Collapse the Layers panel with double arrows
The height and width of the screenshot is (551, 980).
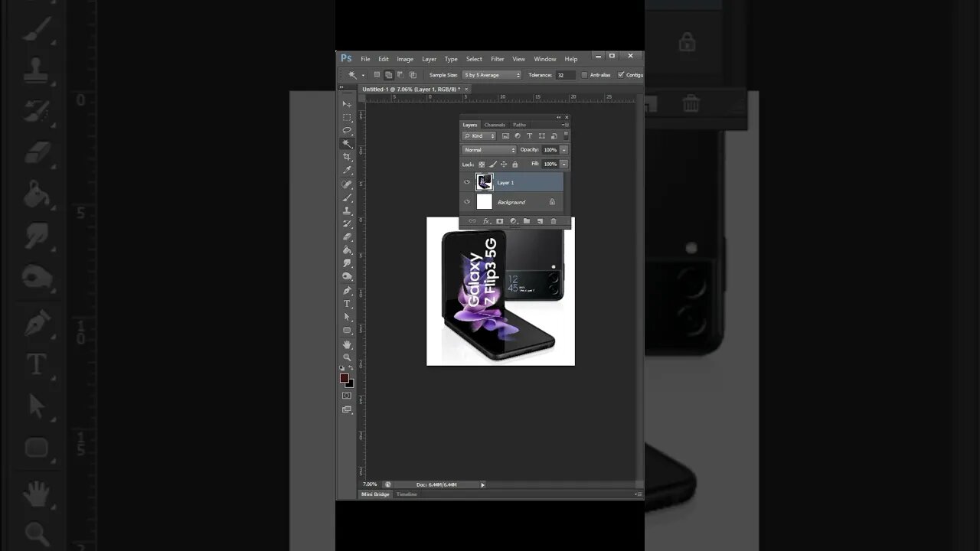[558, 117]
